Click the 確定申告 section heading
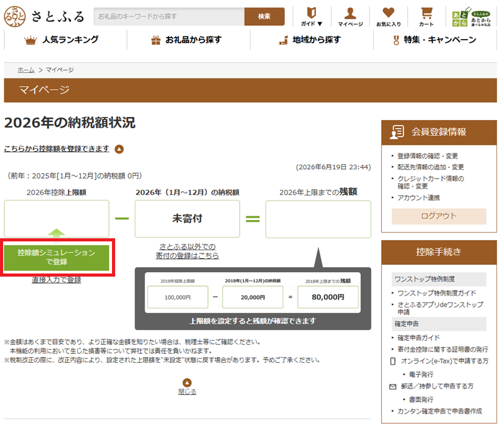Viewport: 504px width, 425px height. tap(439, 324)
